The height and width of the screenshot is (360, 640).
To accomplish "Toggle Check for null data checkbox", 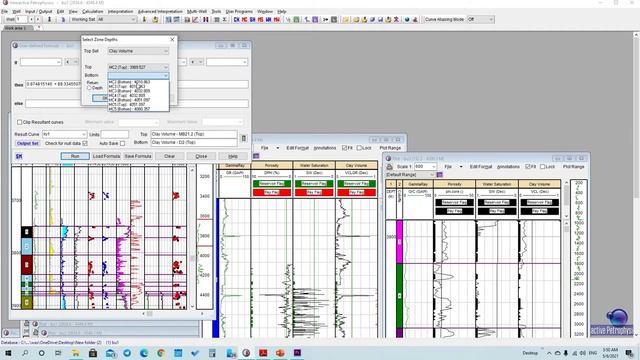I will [x=85, y=143].
